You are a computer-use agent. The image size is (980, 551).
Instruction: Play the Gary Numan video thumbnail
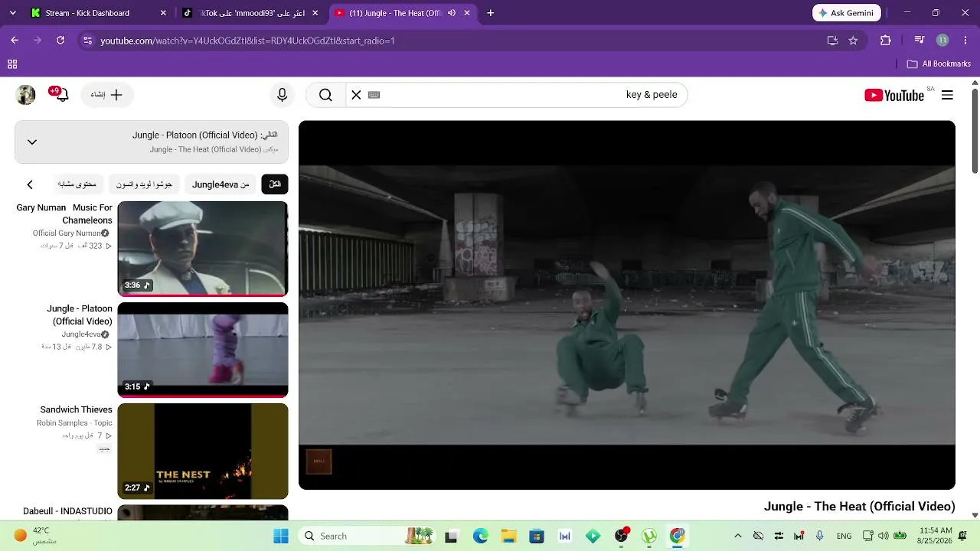coord(203,249)
